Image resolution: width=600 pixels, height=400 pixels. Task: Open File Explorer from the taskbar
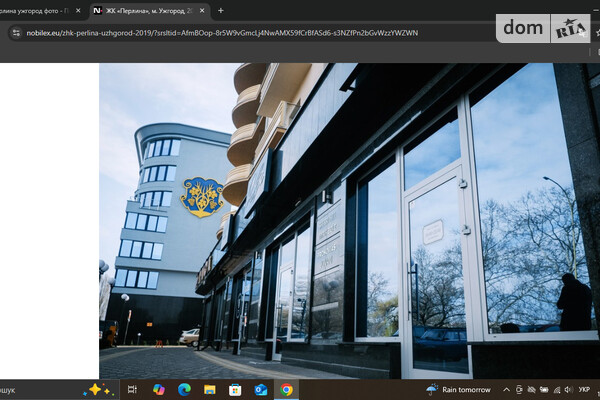tap(210, 389)
